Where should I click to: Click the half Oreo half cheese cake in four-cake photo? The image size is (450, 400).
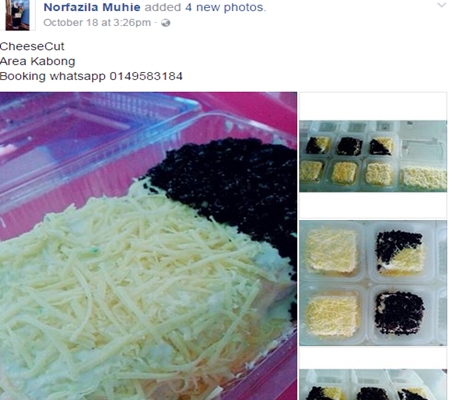[400, 252]
